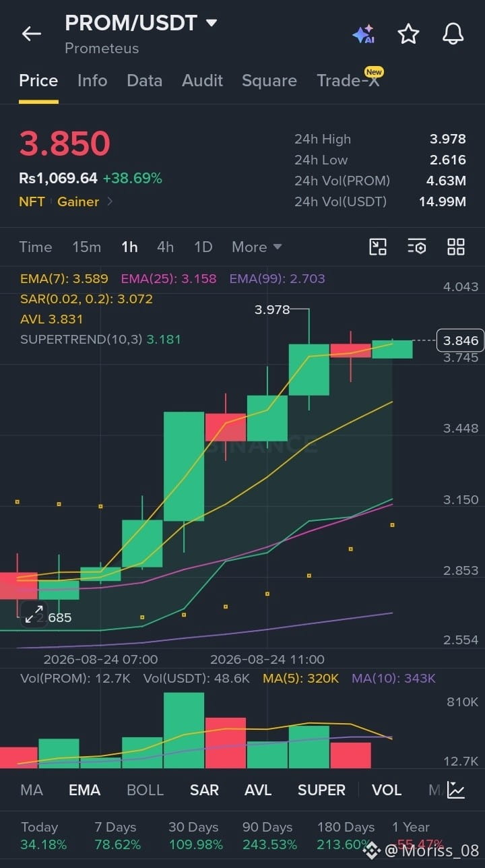Viewport: 485px width, 868px height.
Task: Open the Trade-X tab
Action: (348, 81)
